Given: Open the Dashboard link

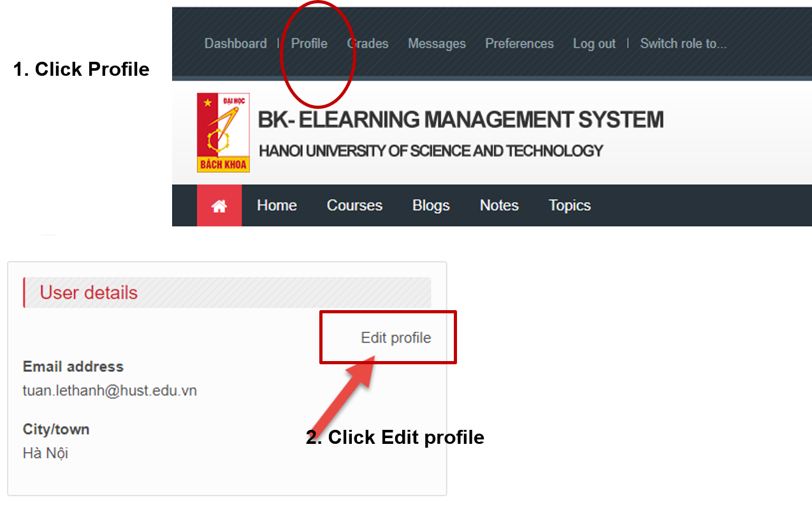Looking at the screenshot, I should tap(235, 44).
